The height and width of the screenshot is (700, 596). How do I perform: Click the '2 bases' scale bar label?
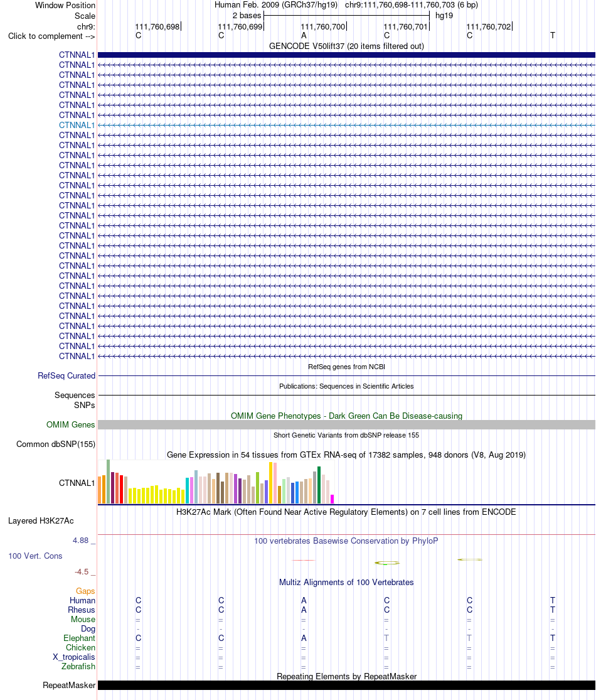pyautogui.click(x=247, y=16)
